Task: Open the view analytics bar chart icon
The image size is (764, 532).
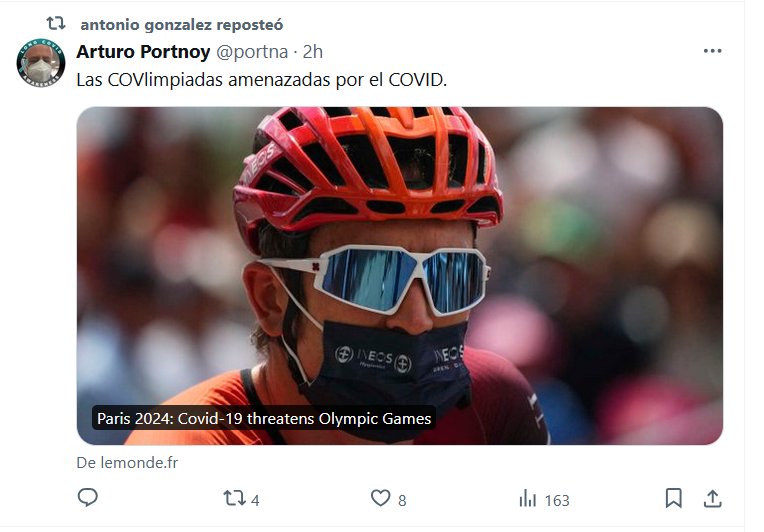Action: tap(527, 498)
